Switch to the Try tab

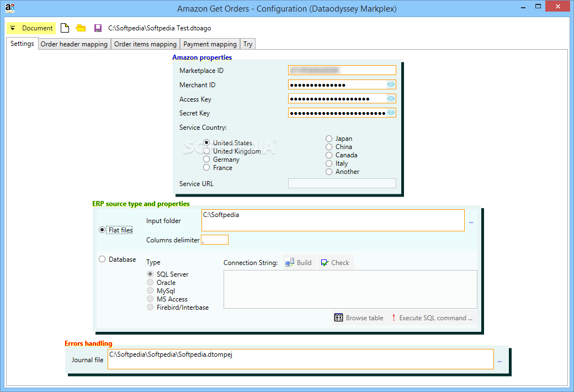[x=248, y=44]
